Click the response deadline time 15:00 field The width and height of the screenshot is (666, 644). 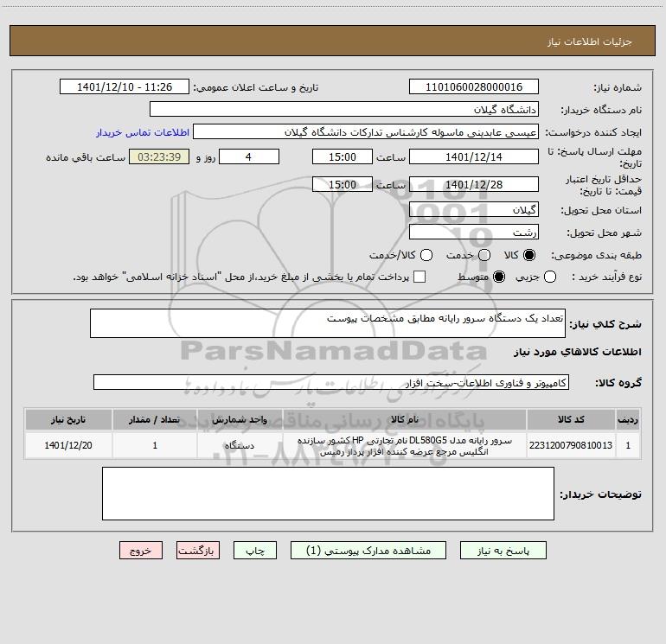click(x=343, y=156)
